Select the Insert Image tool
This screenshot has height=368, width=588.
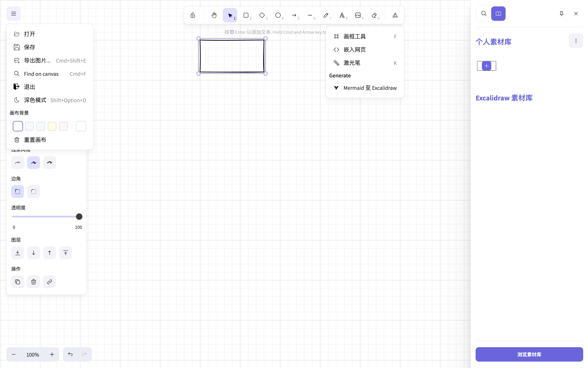358,15
